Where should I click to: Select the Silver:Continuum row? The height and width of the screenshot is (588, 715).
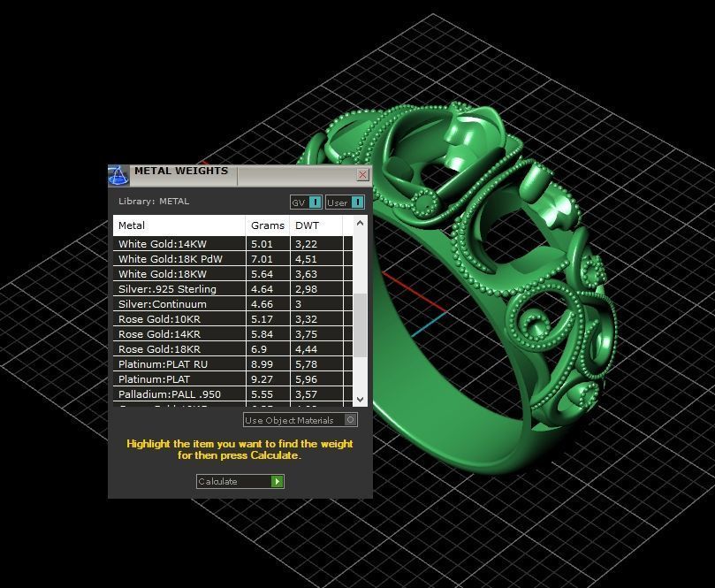(233, 304)
